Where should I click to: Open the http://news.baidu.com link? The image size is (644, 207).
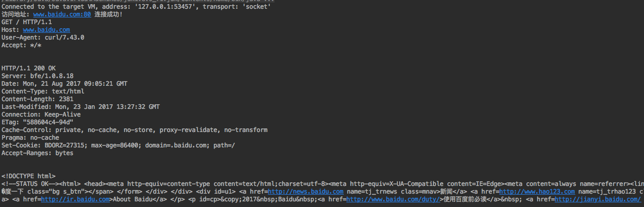pos(305,191)
